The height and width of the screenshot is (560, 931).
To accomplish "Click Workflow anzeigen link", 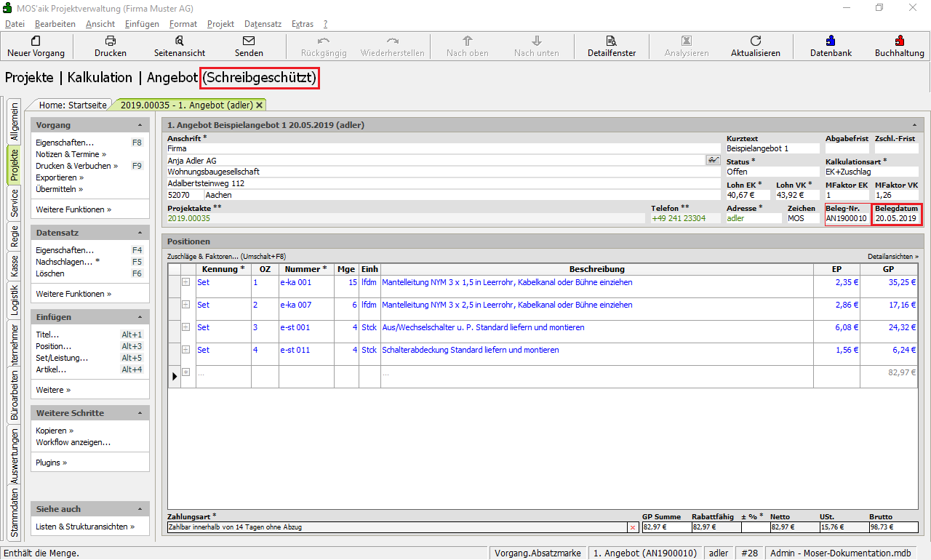I will point(73,442).
